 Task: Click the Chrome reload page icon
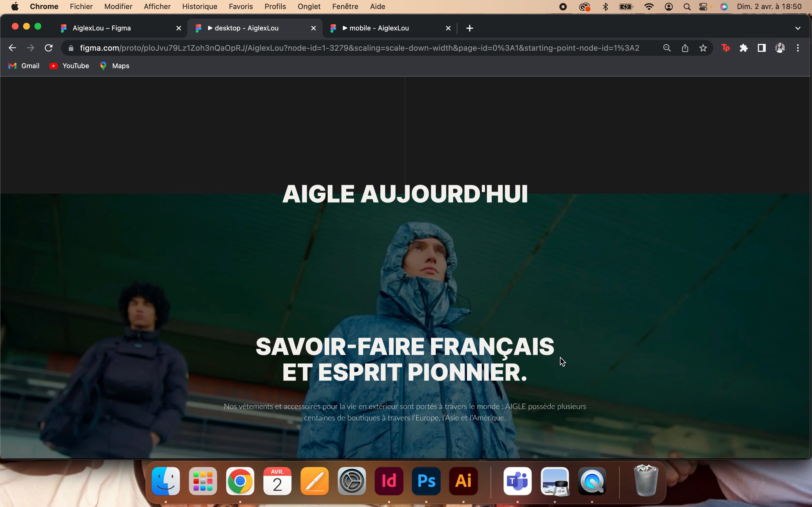click(49, 48)
